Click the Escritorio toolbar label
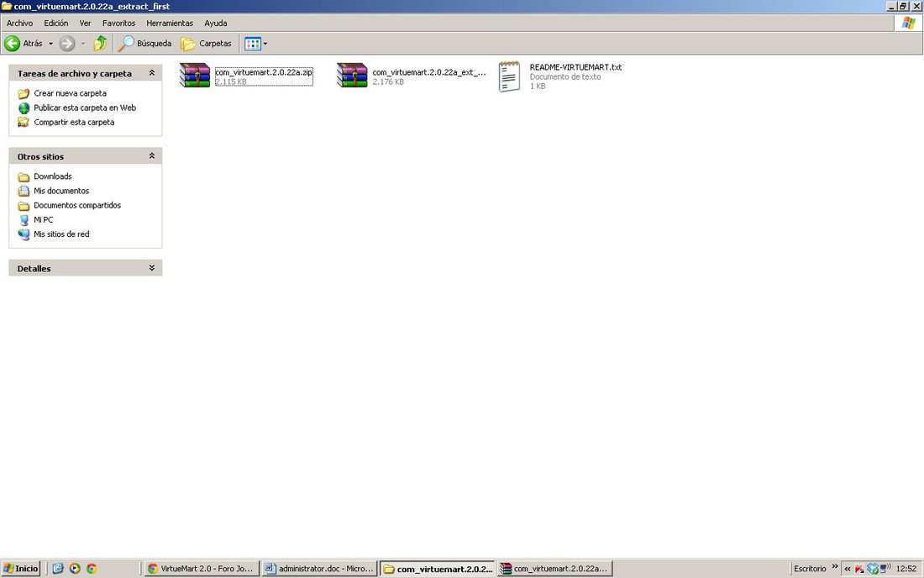Image resolution: width=924 pixels, height=578 pixels. (810, 569)
